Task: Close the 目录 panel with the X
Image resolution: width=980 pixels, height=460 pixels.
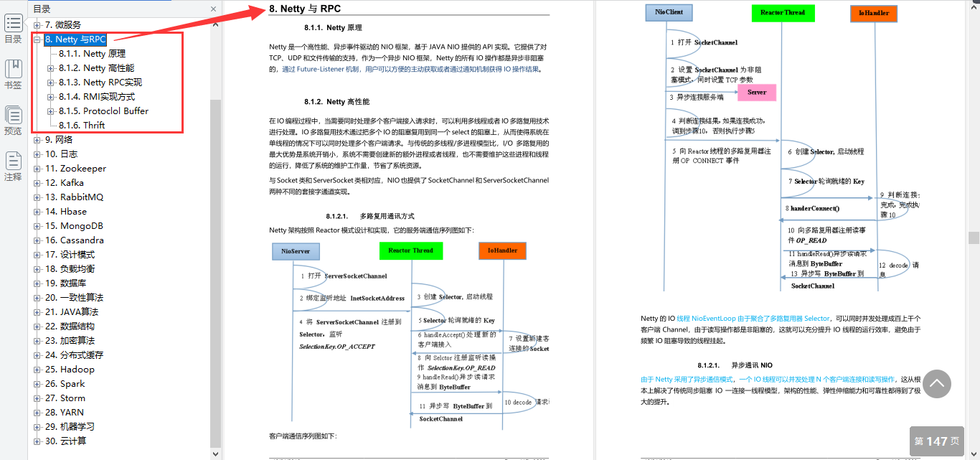Action: coord(213,9)
